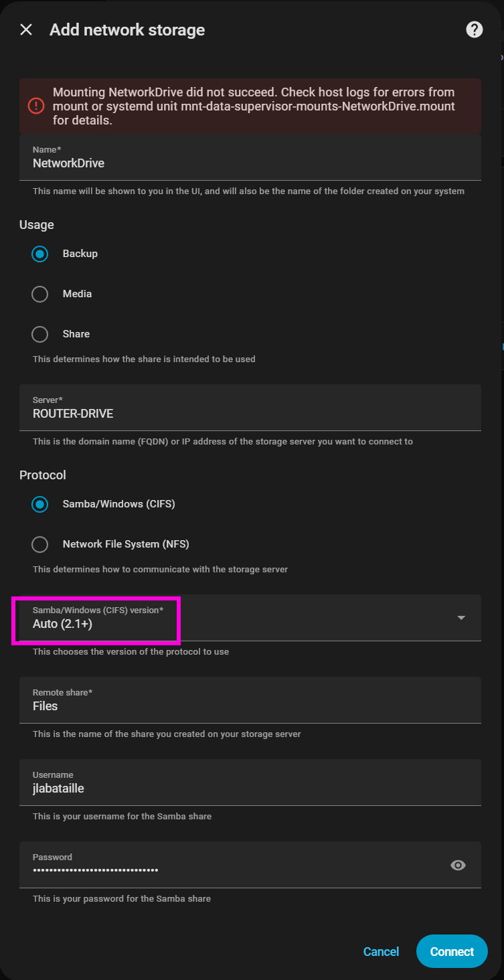Expand the CIFS version dropdown arrow

pos(461,618)
